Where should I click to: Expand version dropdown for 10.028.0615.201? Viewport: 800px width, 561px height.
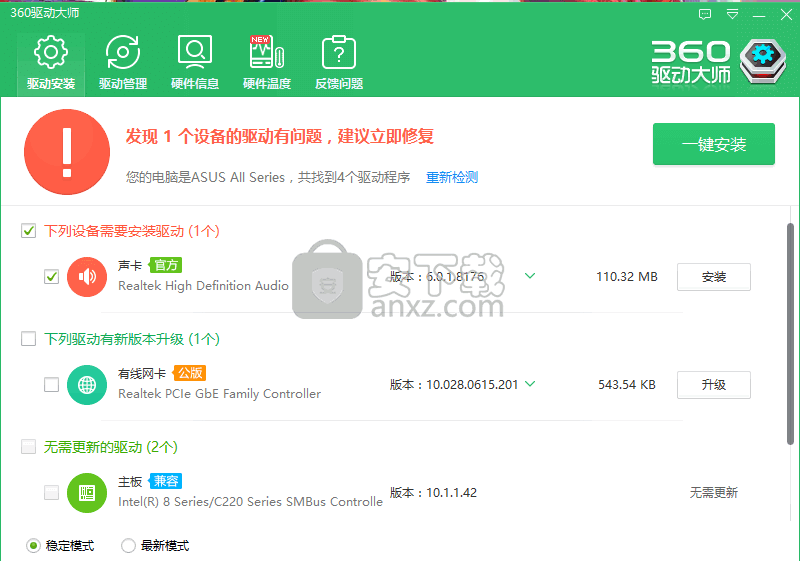[530, 384]
